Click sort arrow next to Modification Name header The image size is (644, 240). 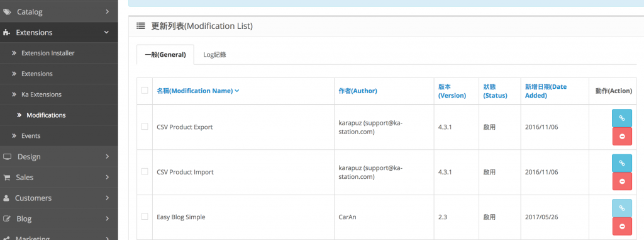pyautogui.click(x=237, y=91)
